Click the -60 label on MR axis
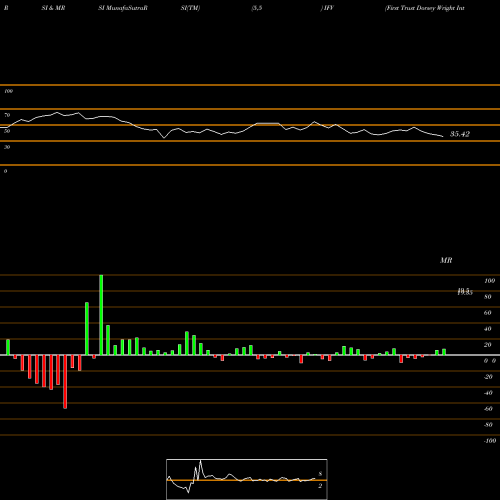Screen dimensions: 500x500 [x=488, y=409]
